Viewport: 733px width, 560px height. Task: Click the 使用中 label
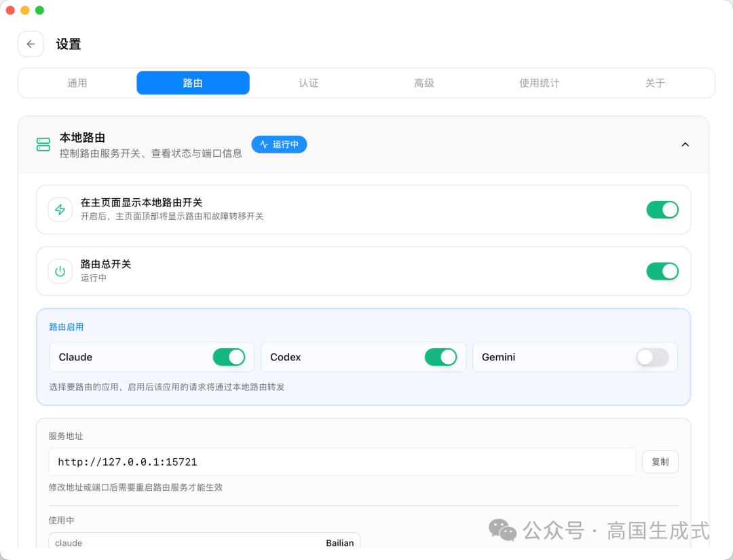[x=61, y=520]
